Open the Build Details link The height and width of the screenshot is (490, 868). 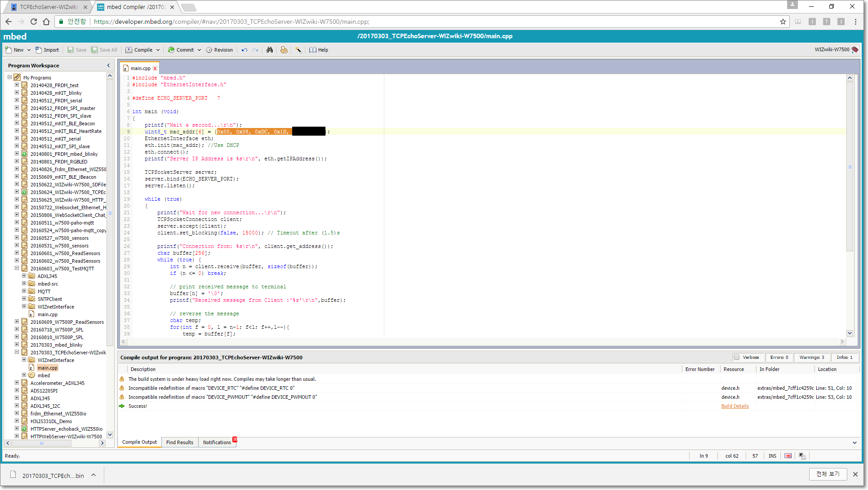[735, 406]
